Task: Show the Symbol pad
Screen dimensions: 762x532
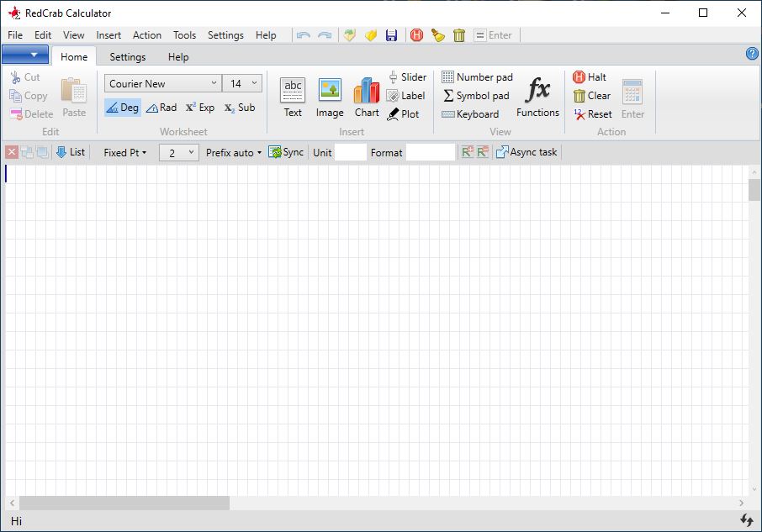Action: pyautogui.click(x=476, y=96)
